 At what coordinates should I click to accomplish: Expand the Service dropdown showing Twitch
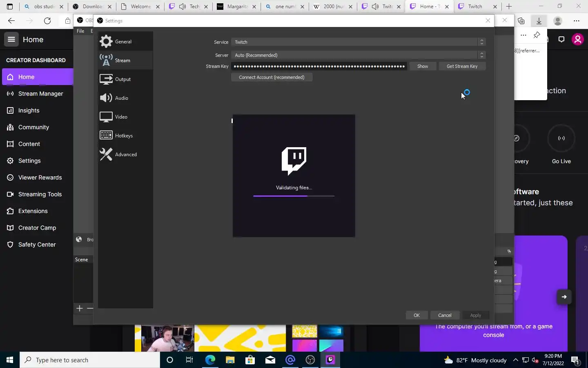[358, 42]
